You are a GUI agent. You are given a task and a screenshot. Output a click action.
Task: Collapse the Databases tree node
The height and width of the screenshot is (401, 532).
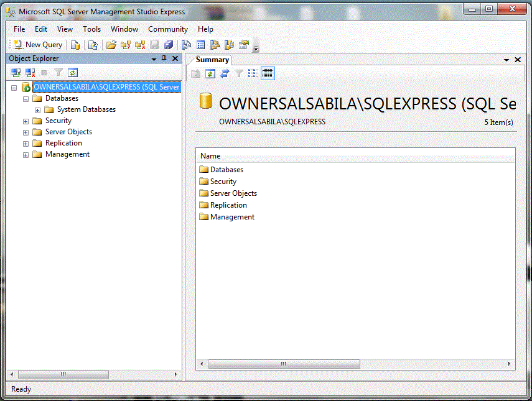point(26,99)
